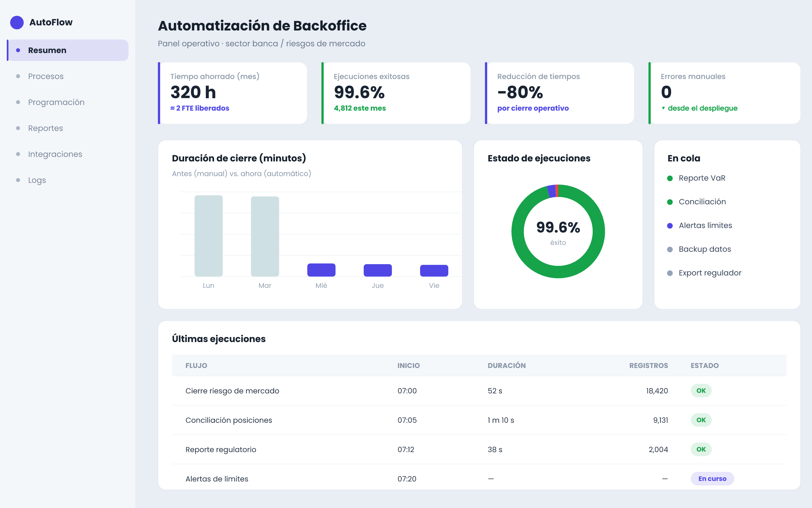Select Backup datos in the queue
The image size is (812, 508).
[x=705, y=249]
